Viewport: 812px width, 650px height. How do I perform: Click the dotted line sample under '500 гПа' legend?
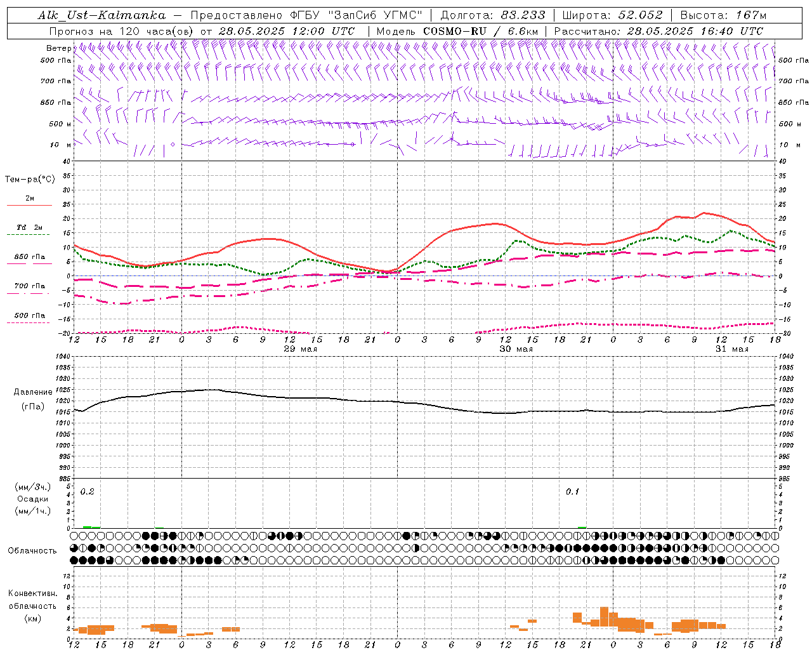(x=29, y=322)
